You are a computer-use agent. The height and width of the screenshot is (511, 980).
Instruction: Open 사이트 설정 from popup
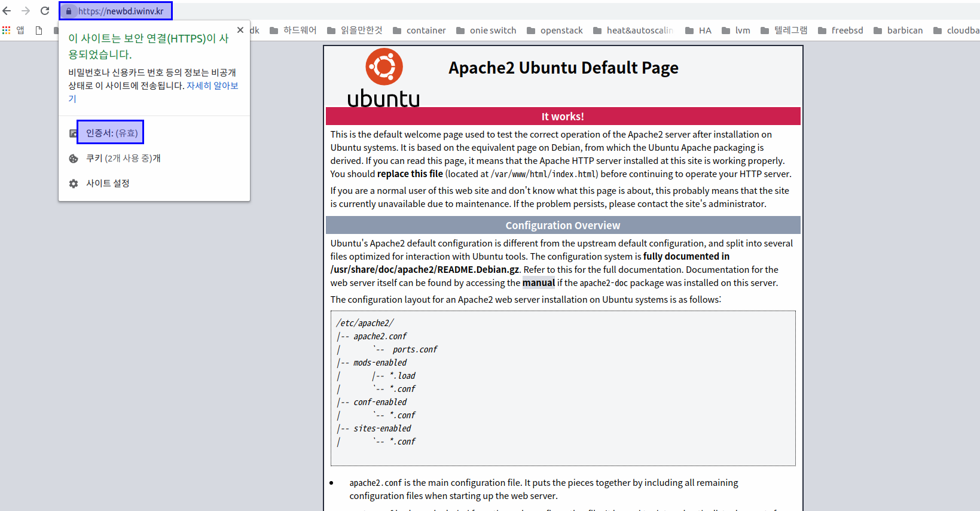(x=108, y=184)
